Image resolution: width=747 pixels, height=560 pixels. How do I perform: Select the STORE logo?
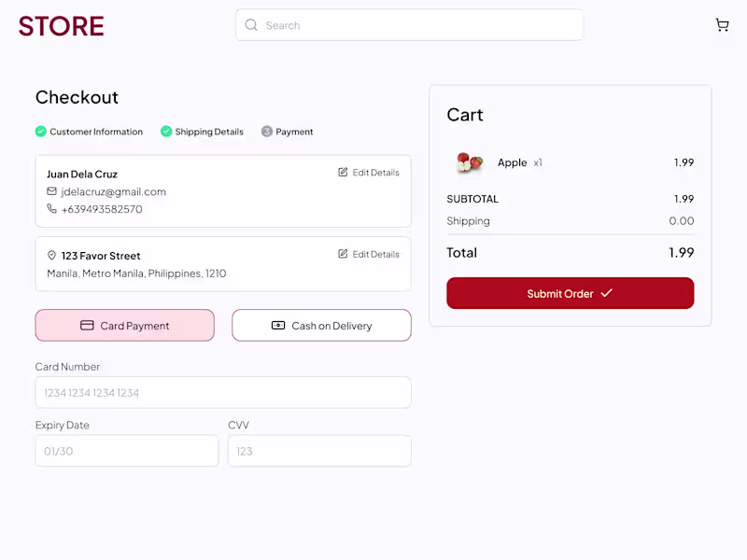point(60,25)
